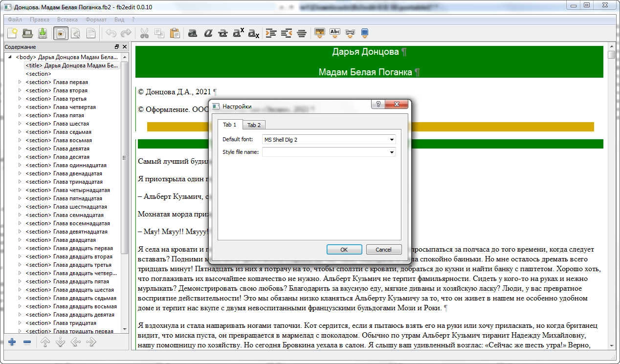Select the empty <section> tree row

pyautogui.click(x=38, y=74)
